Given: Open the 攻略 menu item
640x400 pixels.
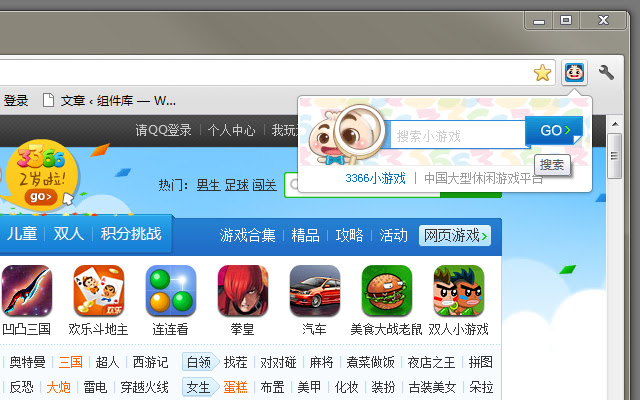Looking at the screenshot, I should click(x=349, y=236).
